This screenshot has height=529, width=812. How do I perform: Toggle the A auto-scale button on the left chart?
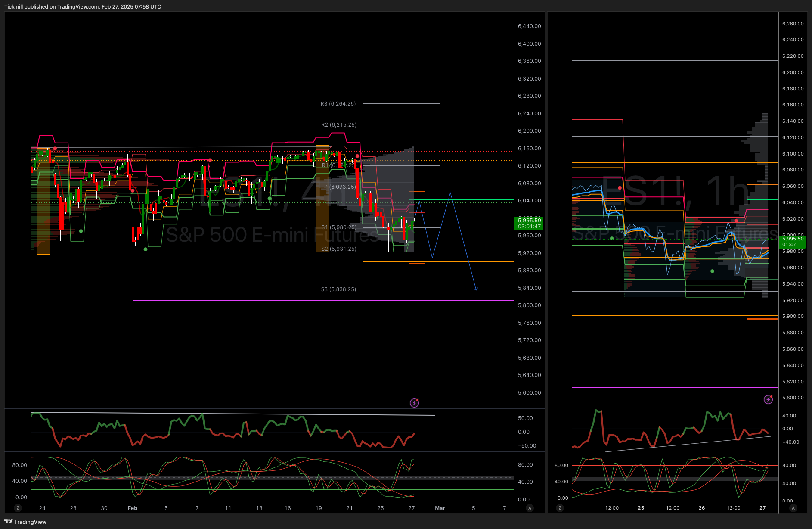530,508
